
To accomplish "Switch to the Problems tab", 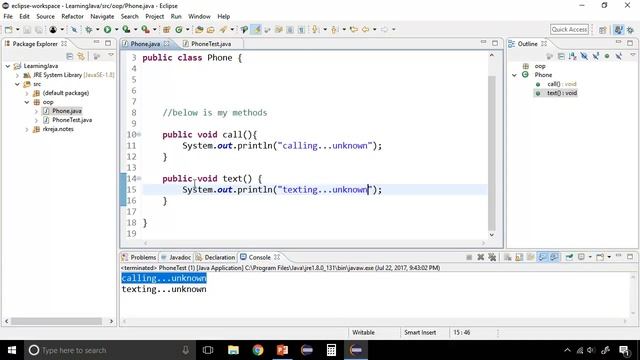I will [x=139, y=257].
